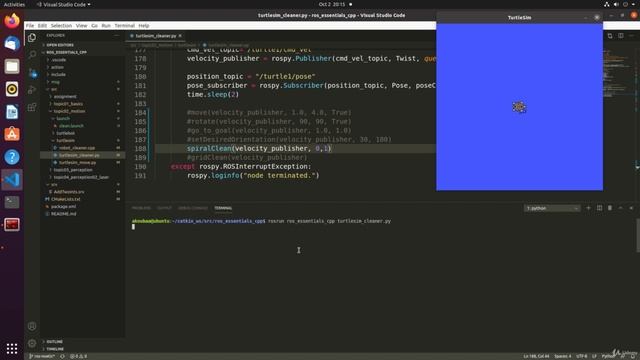Open the Source Control view
Viewport: 640px width, 360px height.
(x=32, y=73)
